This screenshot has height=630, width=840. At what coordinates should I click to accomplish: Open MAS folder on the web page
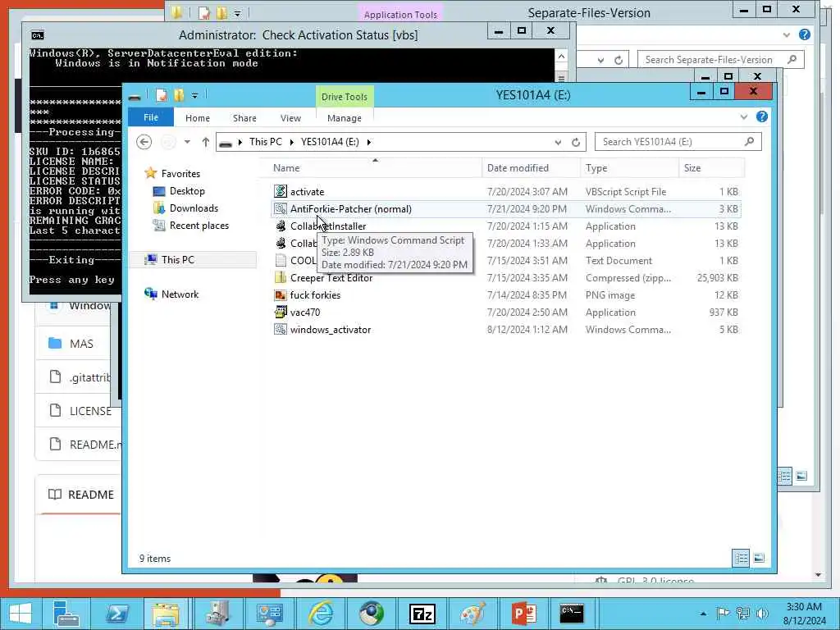coord(81,344)
